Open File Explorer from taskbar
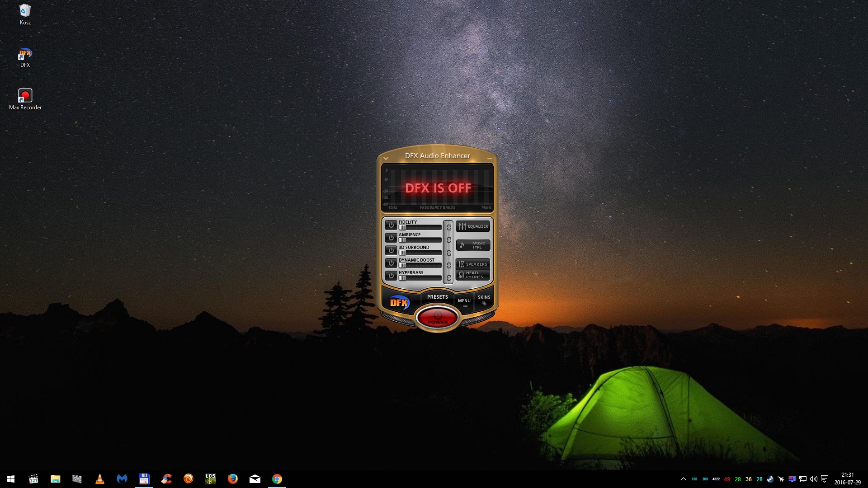The width and height of the screenshot is (868, 488). (x=55, y=479)
